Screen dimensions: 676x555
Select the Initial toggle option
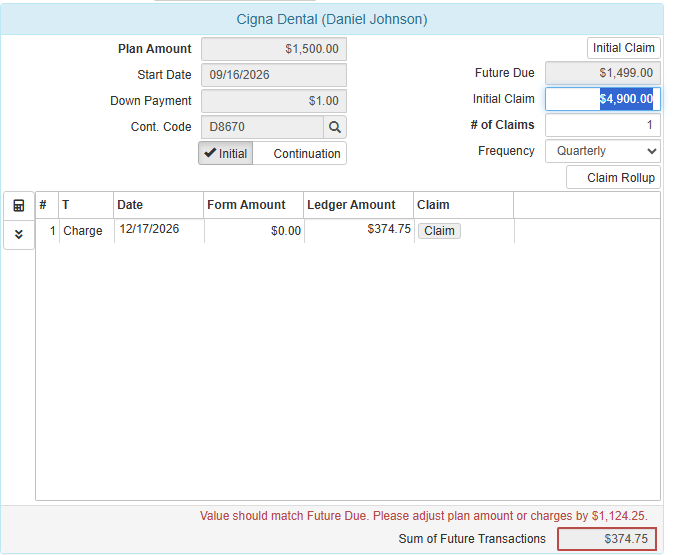225,154
